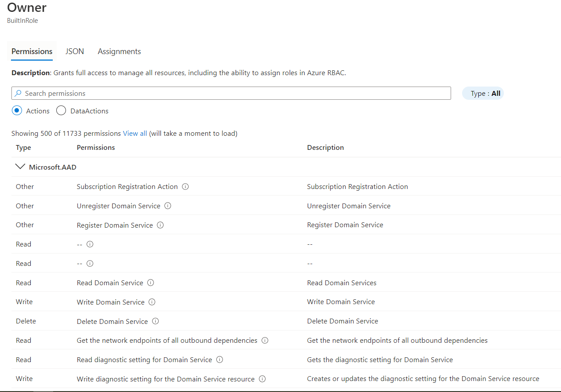Select the DataActions radio button
Screen dimensions: 561x392
click(61, 111)
